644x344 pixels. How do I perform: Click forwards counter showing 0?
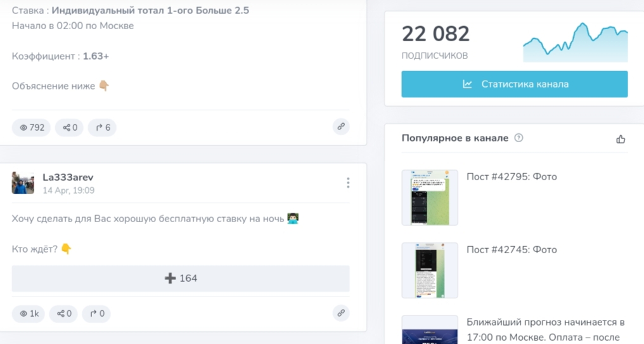click(96, 314)
